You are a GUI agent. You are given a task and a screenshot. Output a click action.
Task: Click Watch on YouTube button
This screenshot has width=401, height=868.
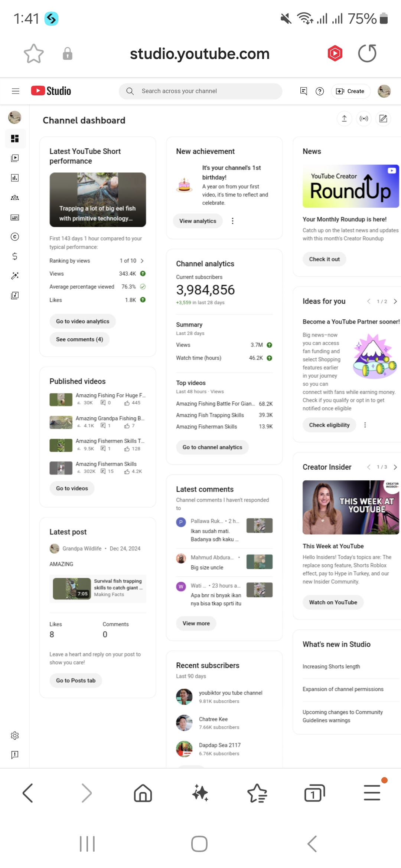[333, 602]
